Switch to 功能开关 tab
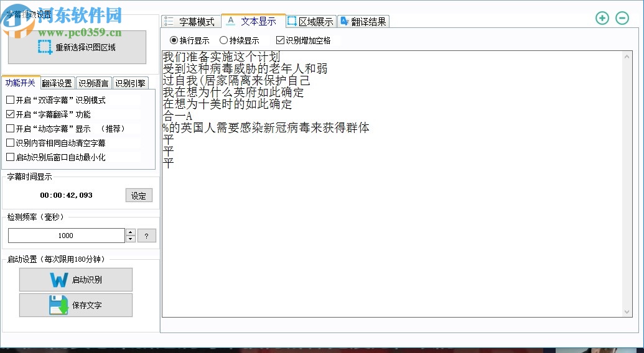The width and height of the screenshot is (644, 353). (x=21, y=83)
